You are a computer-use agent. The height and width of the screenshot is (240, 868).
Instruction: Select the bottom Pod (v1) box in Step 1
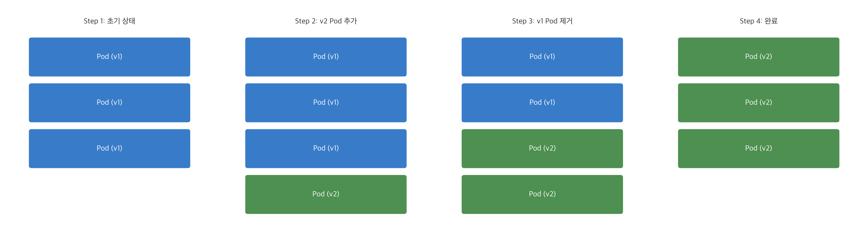click(109, 148)
